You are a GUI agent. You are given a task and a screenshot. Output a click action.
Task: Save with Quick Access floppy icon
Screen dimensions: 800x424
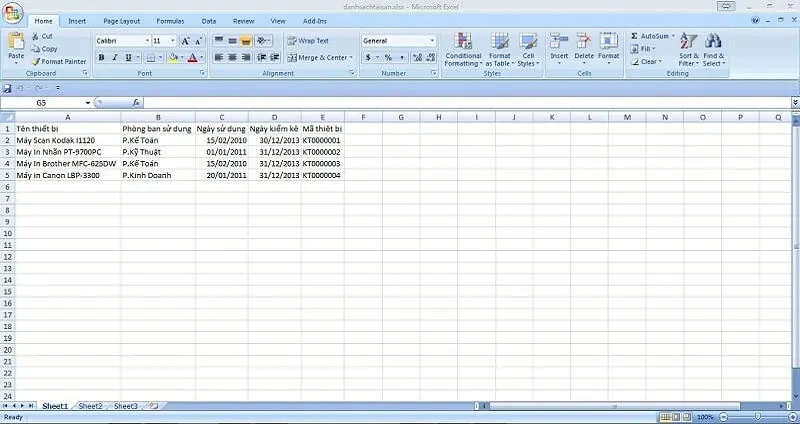(x=7, y=88)
